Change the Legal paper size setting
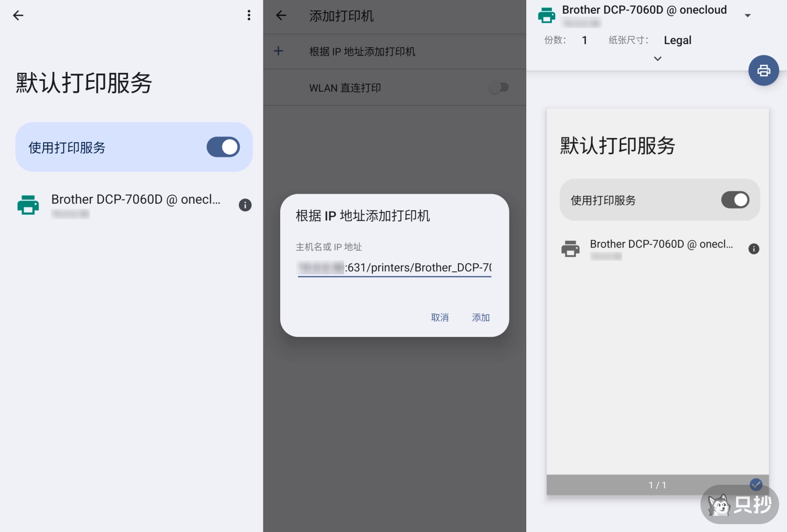This screenshot has width=787, height=532. click(677, 40)
